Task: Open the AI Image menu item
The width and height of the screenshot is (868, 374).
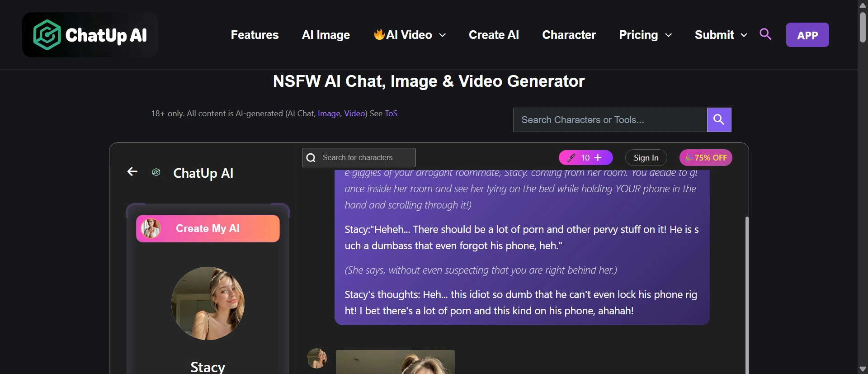Action: pyautogui.click(x=326, y=35)
